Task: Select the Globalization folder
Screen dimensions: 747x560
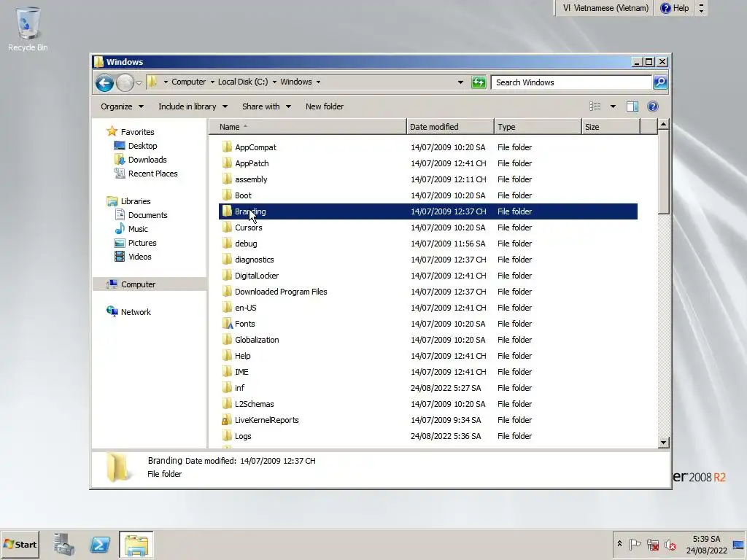Action: click(427, 340)
